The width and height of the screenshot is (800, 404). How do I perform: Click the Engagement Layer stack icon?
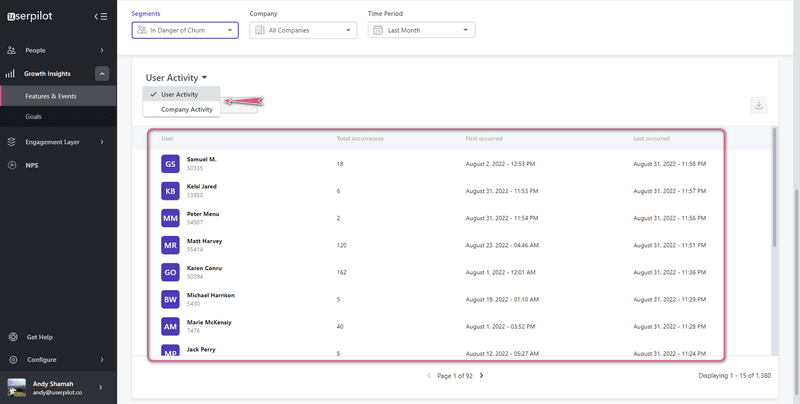12,142
